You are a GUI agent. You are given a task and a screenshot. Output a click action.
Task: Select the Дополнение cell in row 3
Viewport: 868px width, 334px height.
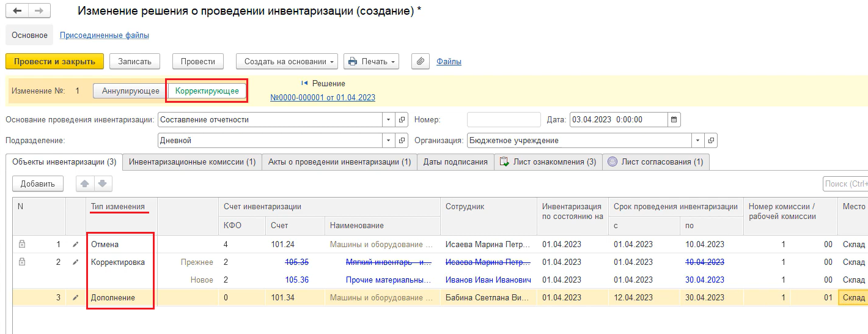click(121, 298)
